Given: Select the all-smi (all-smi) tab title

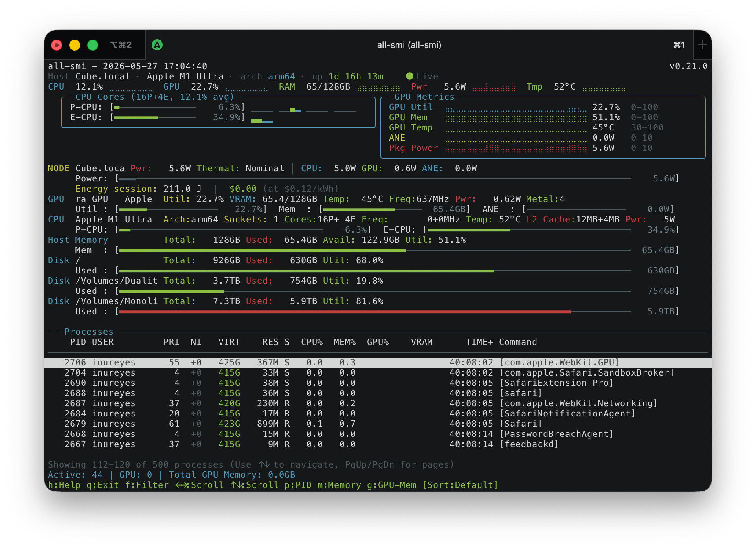Looking at the screenshot, I should tap(409, 45).
